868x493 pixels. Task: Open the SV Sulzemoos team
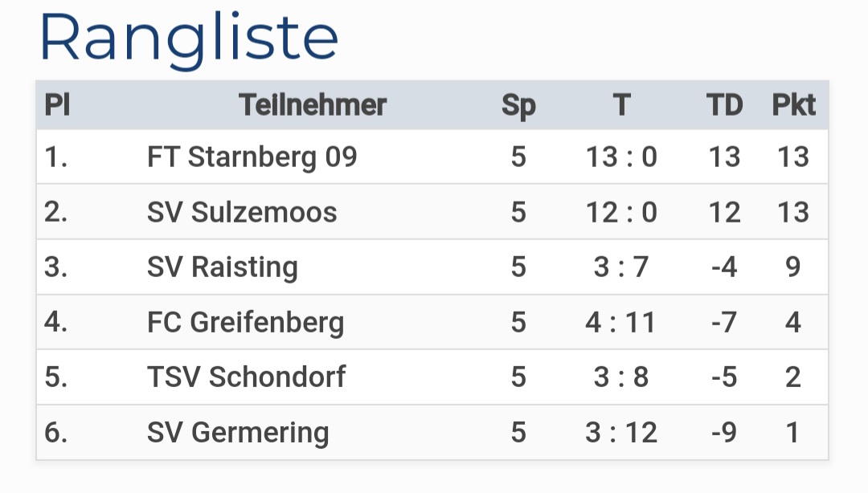pyautogui.click(x=242, y=212)
